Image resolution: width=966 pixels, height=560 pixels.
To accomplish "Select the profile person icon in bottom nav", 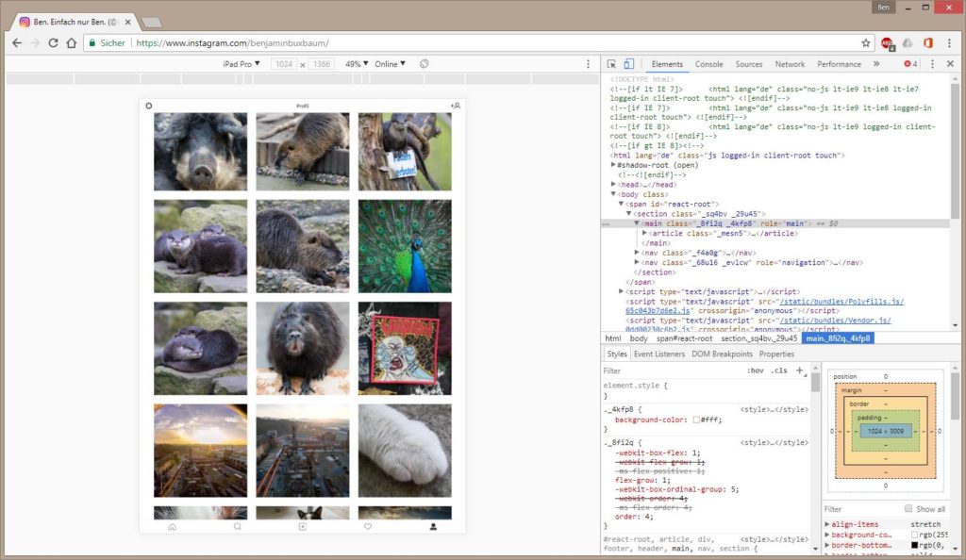I will [x=433, y=527].
